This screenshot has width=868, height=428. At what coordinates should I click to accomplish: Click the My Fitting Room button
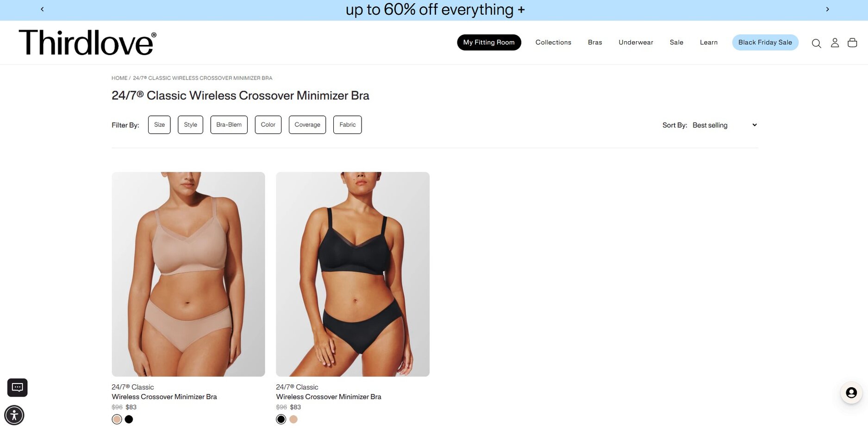(x=489, y=42)
